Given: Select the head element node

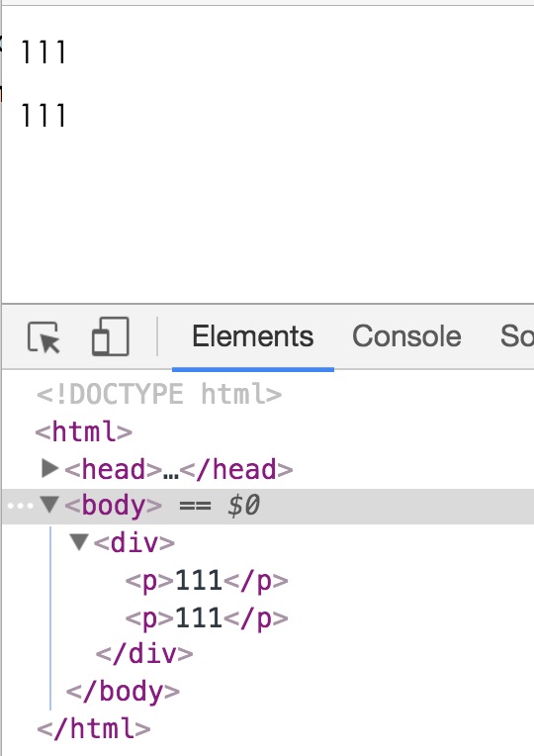Looking at the screenshot, I should 178,469.
